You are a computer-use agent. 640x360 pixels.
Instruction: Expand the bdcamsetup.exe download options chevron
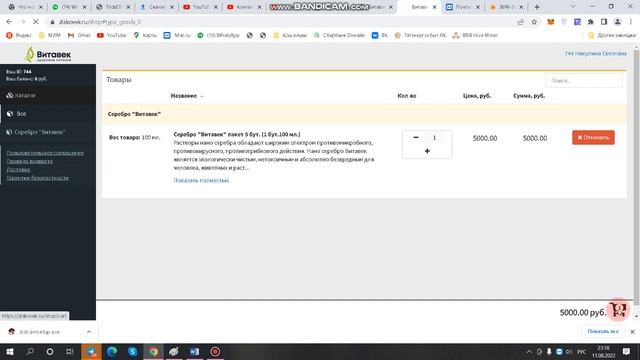coord(89,332)
